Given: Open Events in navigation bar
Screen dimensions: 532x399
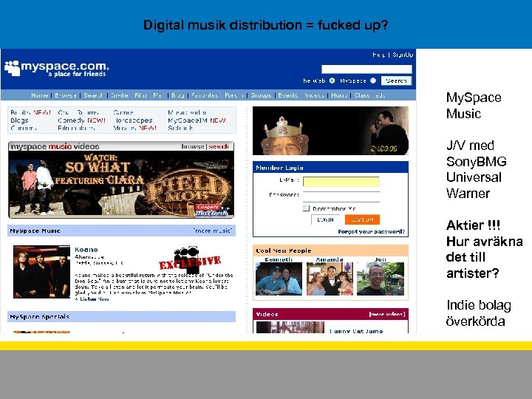Looking at the screenshot, I should [x=287, y=95].
